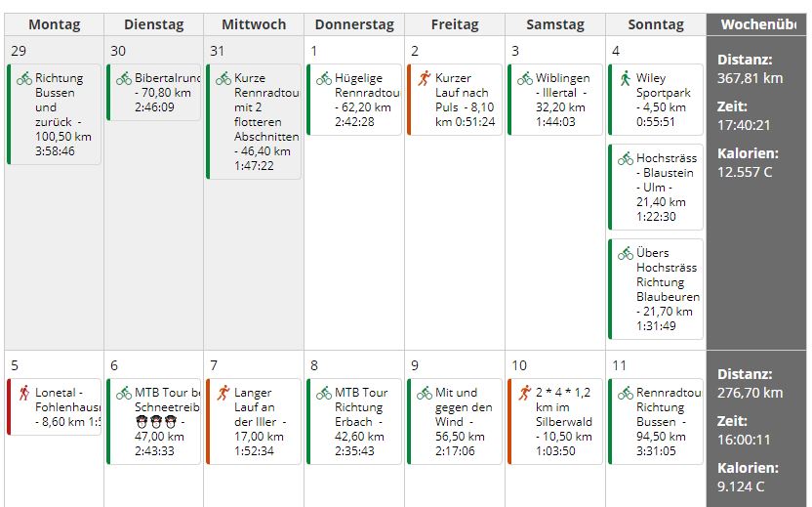The height and width of the screenshot is (507, 812).
Task: Click the running icon on Kurzer Lauf nach Puls
Action: pyautogui.click(x=424, y=78)
